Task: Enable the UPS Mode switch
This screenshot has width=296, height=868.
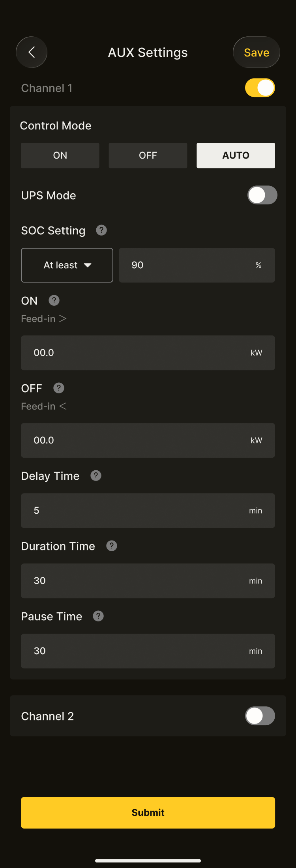Action: point(262,195)
